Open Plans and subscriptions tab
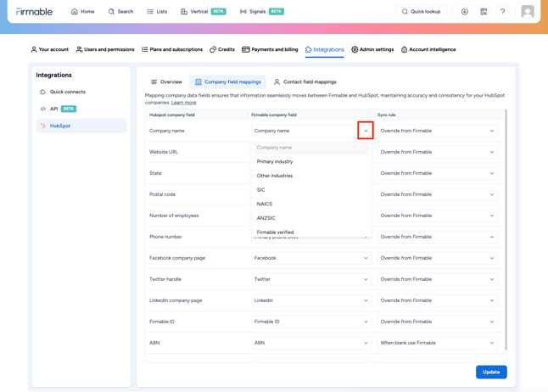The width and height of the screenshot is (548, 392). pos(172,50)
